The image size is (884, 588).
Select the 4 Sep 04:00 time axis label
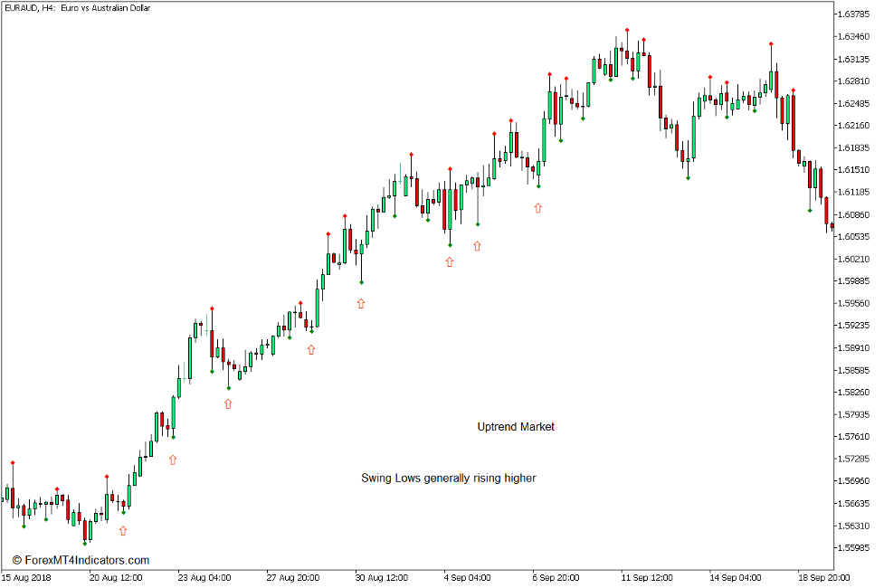[467, 577]
